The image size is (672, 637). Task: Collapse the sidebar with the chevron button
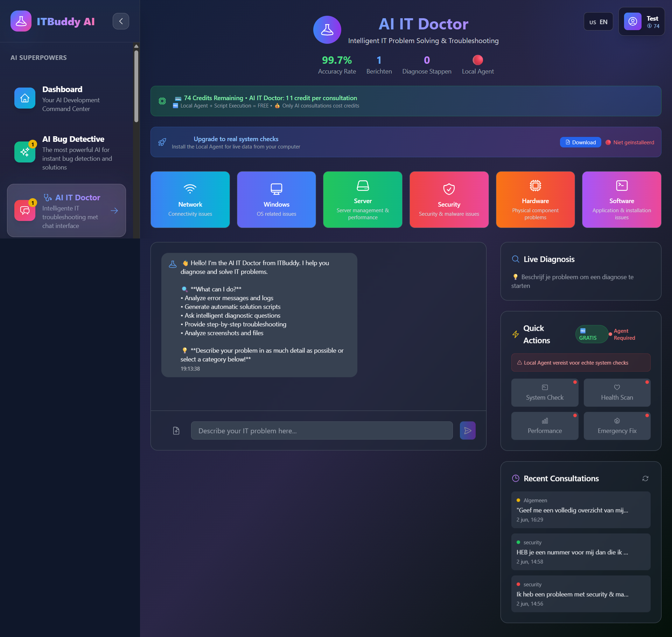coord(121,21)
